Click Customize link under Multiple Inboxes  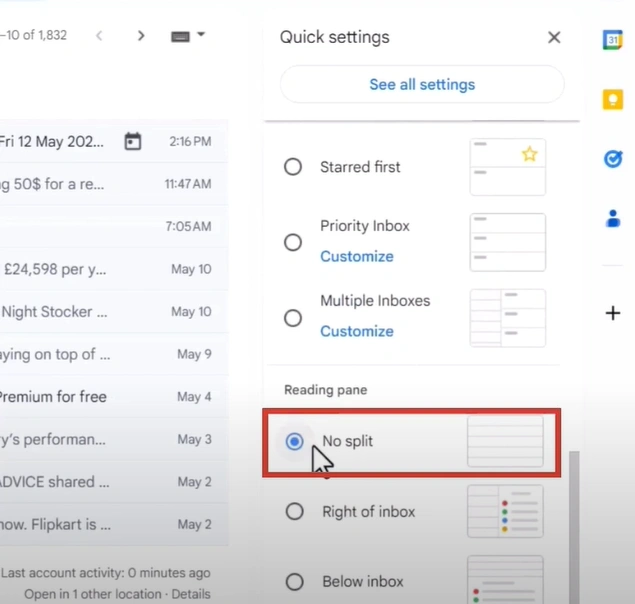pos(357,331)
